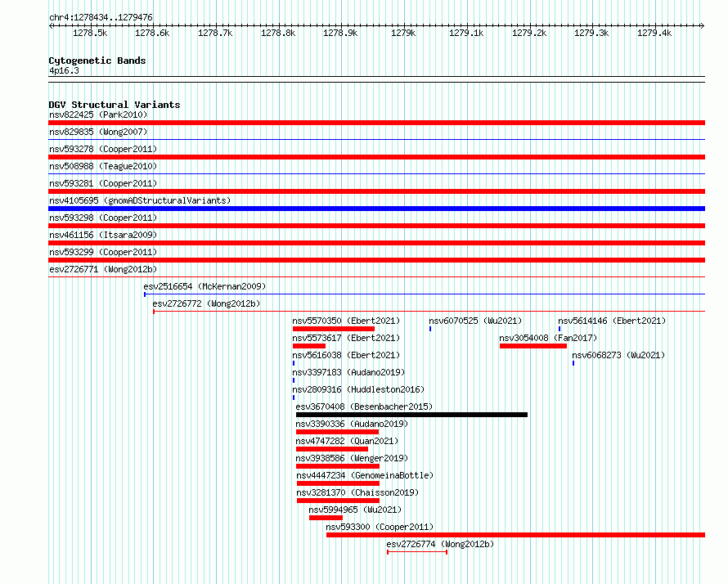Viewport: 728px width, 584px height.
Task: Select the blue nsv4105695 gnomAD variant bar
Action: click(376, 209)
